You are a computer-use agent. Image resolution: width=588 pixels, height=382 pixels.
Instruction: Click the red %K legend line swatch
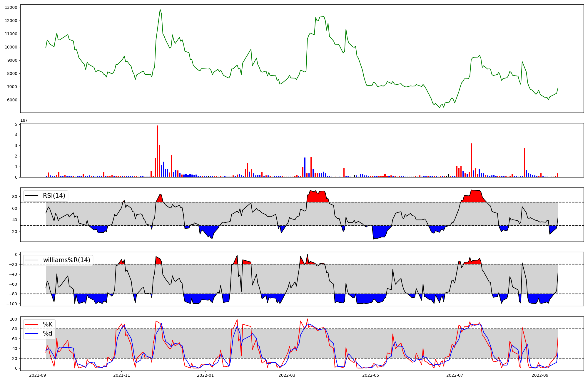pos(32,324)
